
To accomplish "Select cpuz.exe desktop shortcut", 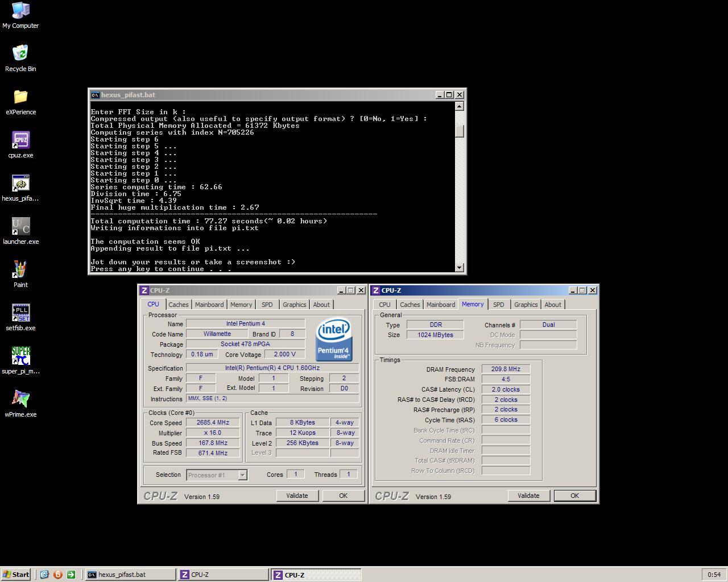I will coord(20,145).
